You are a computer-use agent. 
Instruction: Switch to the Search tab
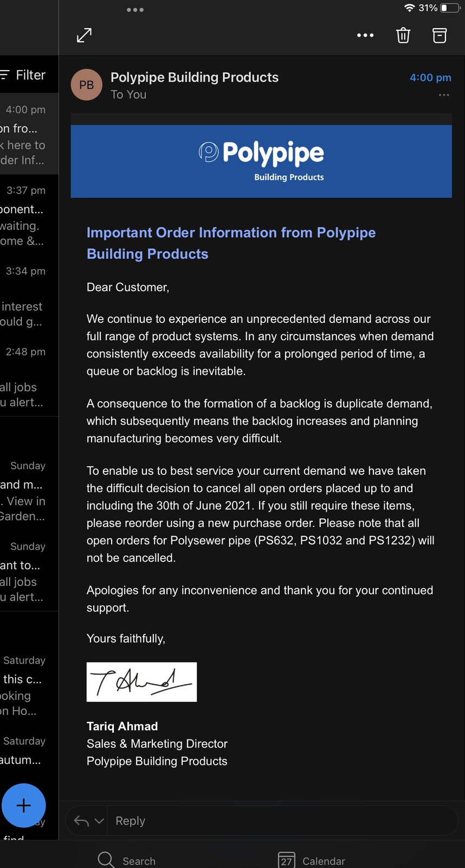tap(127, 860)
